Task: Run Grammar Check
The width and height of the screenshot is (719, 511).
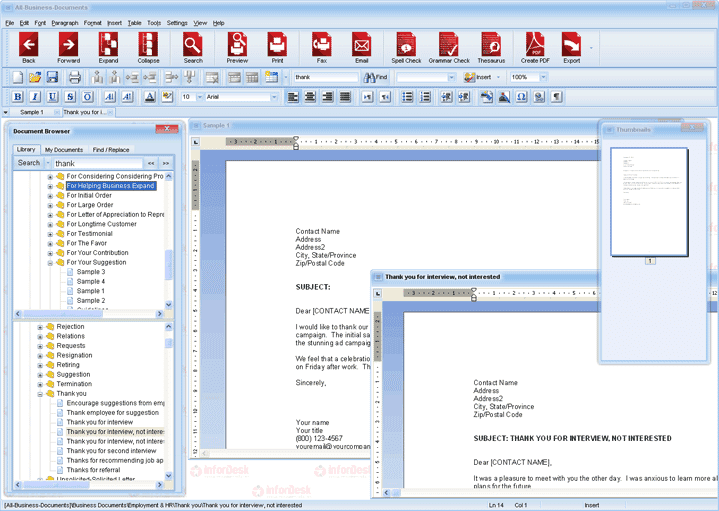Action: tap(449, 47)
